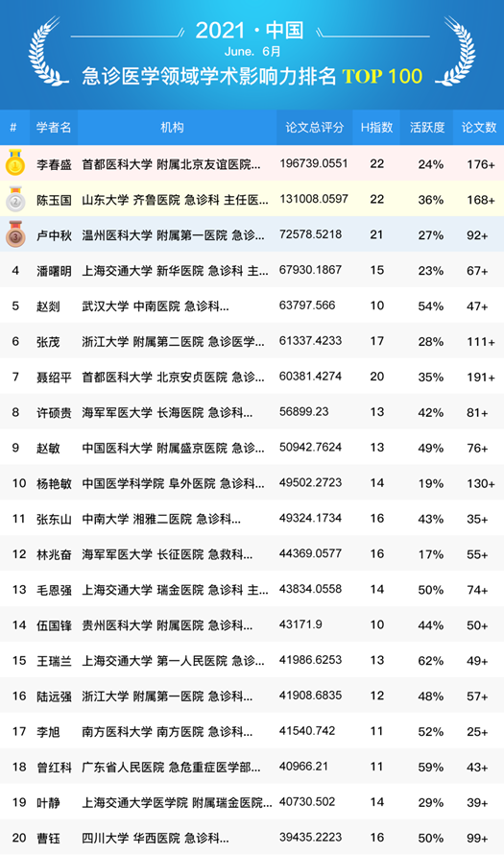This screenshot has width=504, height=855.
Task: Click the silver medal icon beside 陈玉国
Action: pyautogui.click(x=15, y=199)
